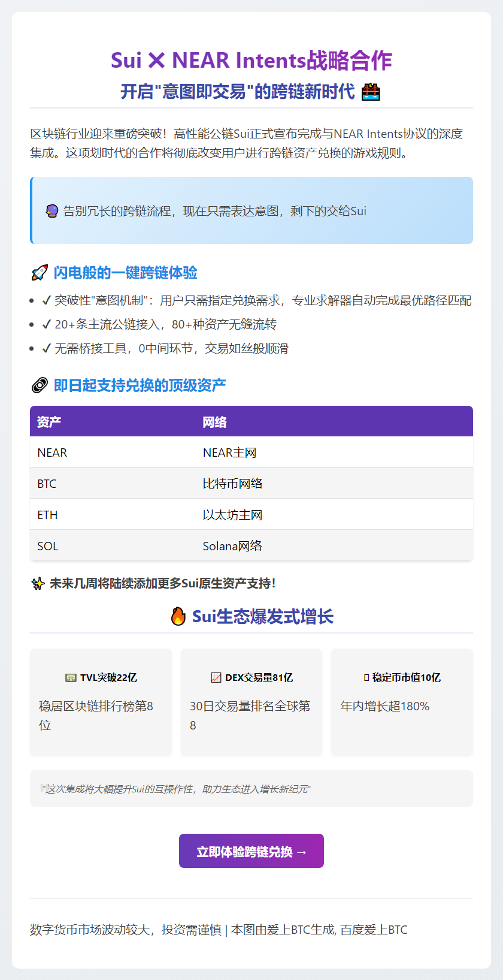The width and height of the screenshot is (503, 980).
Task: Click the TVL突破22亿 card title
Action: (x=108, y=677)
